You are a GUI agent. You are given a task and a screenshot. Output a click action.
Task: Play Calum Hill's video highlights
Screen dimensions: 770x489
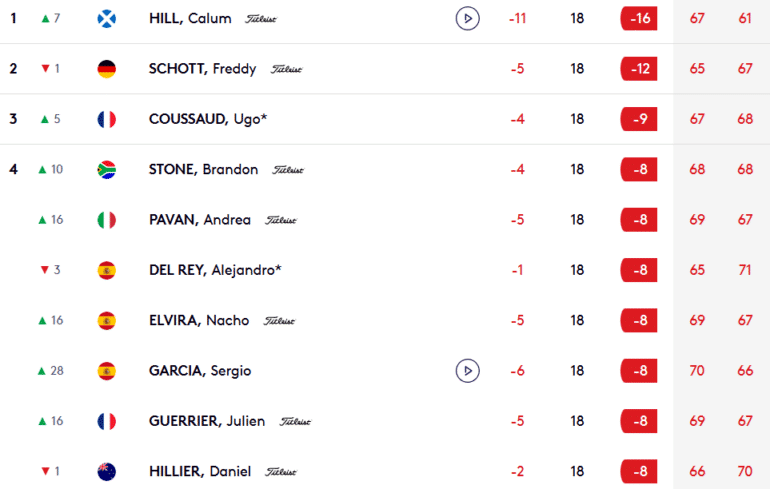pos(467,18)
